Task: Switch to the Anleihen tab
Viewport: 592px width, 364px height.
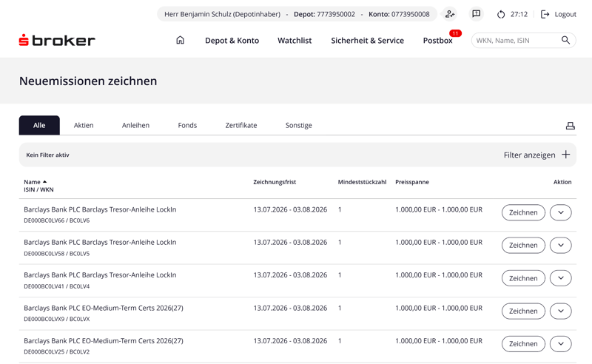Action: [x=135, y=125]
